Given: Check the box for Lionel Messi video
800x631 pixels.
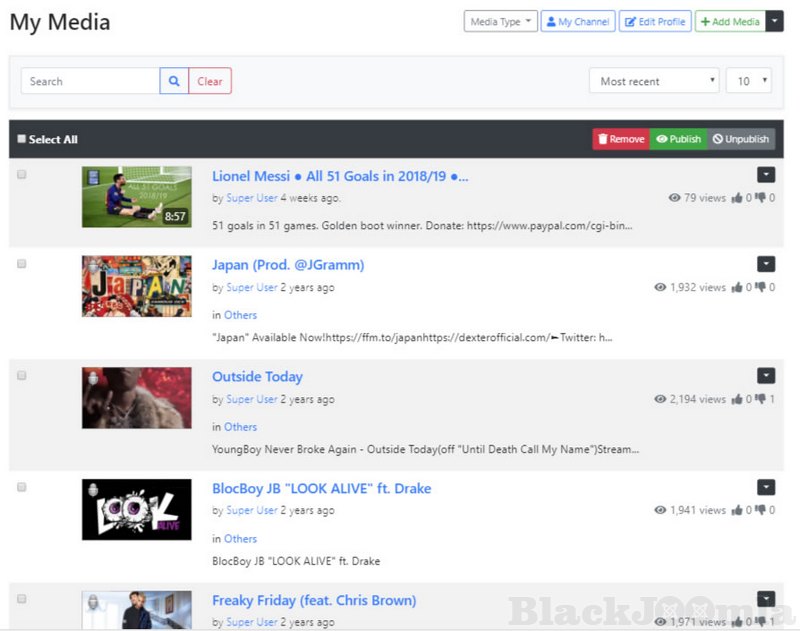Looking at the screenshot, I should (22, 175).
